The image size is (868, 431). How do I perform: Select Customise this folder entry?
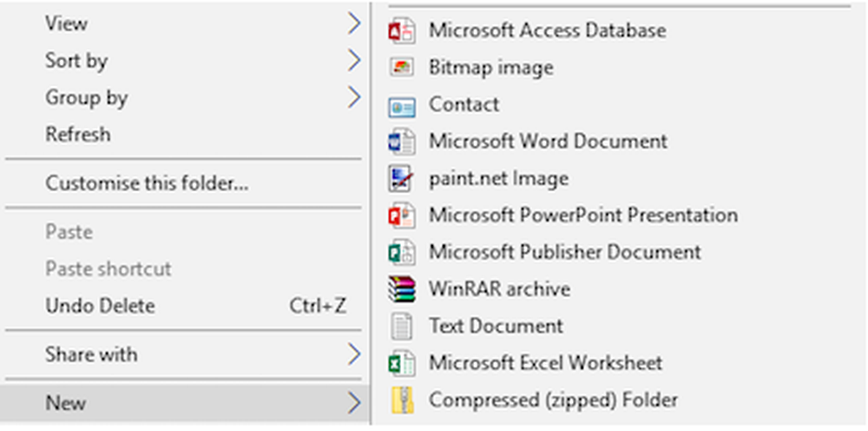tap(147, 183)
